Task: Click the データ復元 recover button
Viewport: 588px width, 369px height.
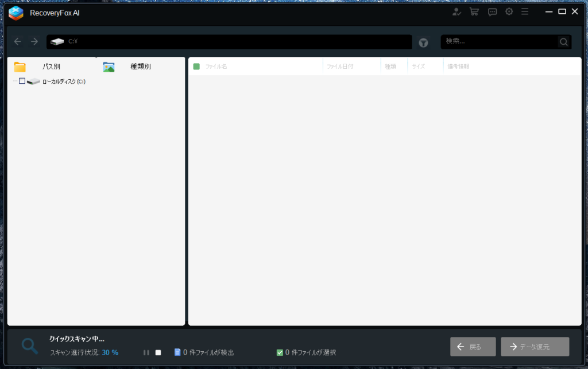Action: click(x=535, y=347)
